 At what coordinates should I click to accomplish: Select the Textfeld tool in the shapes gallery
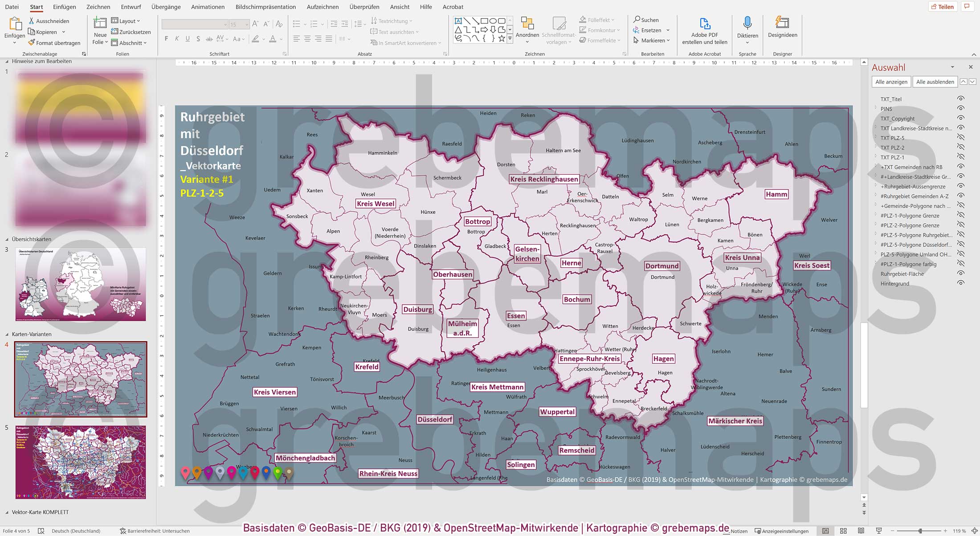coord(457,20)
